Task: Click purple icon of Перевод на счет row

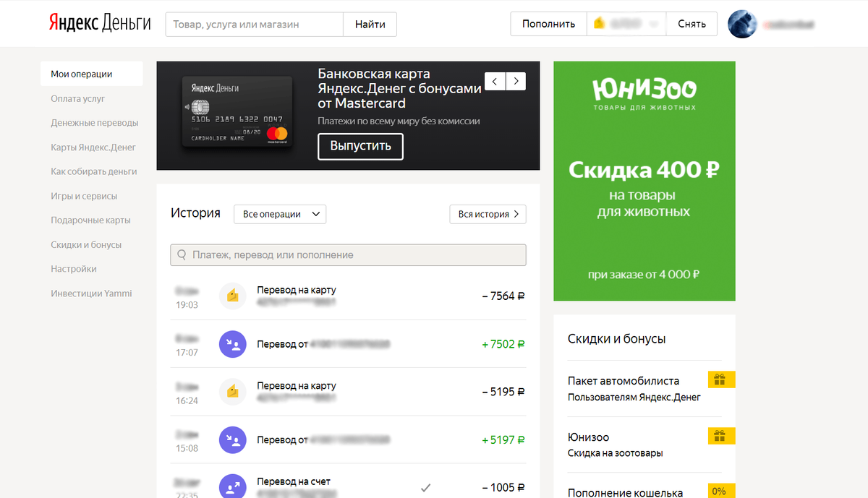Action: pyautogui.click(x=233, y=486)
